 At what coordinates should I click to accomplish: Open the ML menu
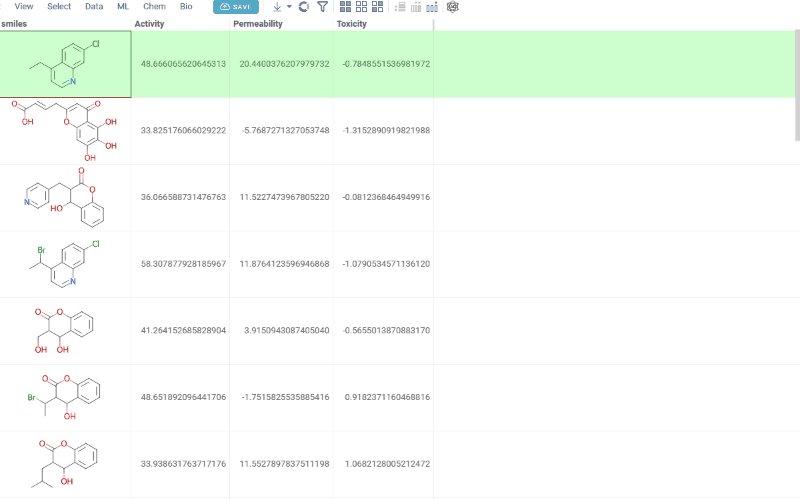(123, 6)
